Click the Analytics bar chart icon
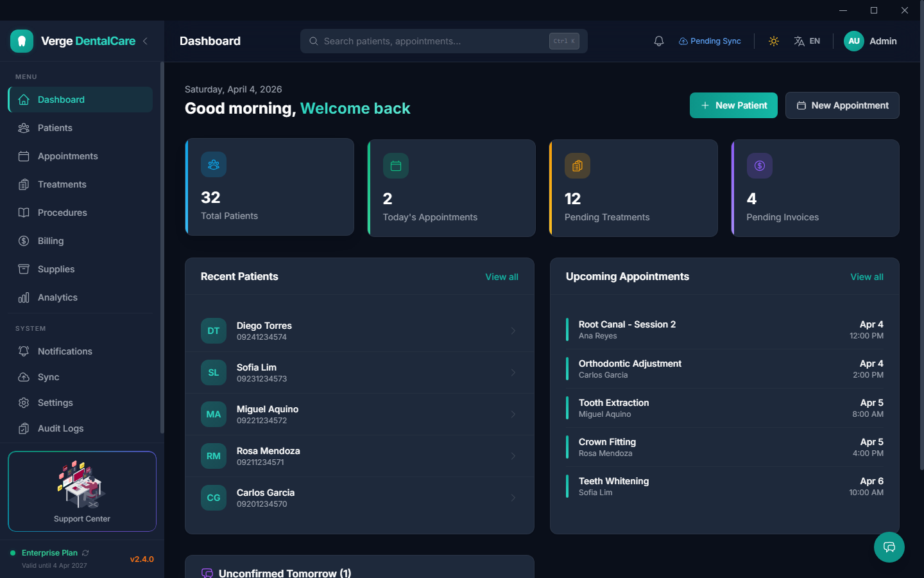The height and width of the screenshot is (578, 924). click(24, 297)
